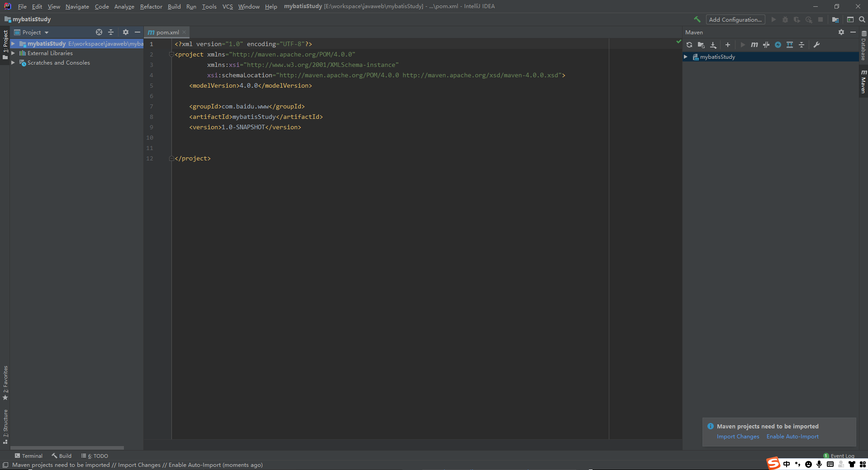Toggle Chinese/English input mode

tap(787, 464)
